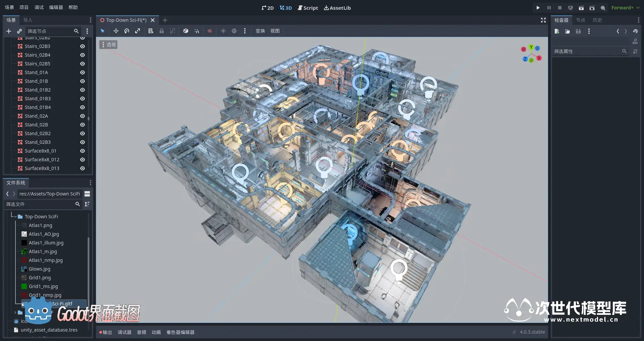Switch to the Script workspace
The width and height of the screenshot is (644, 341).
(x=308, y=8)
